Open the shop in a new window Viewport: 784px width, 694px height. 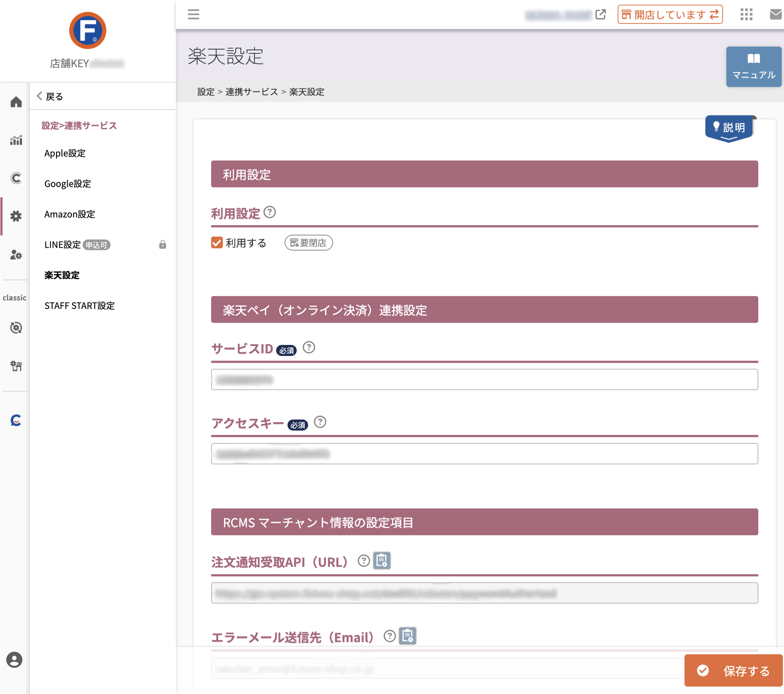600,15
